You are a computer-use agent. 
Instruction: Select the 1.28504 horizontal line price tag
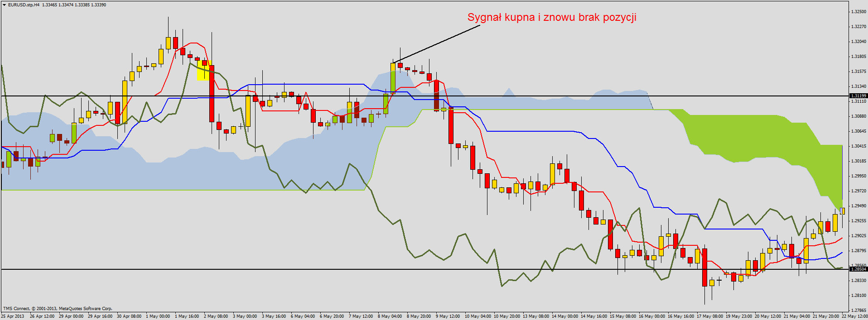(x=858, y=269)
